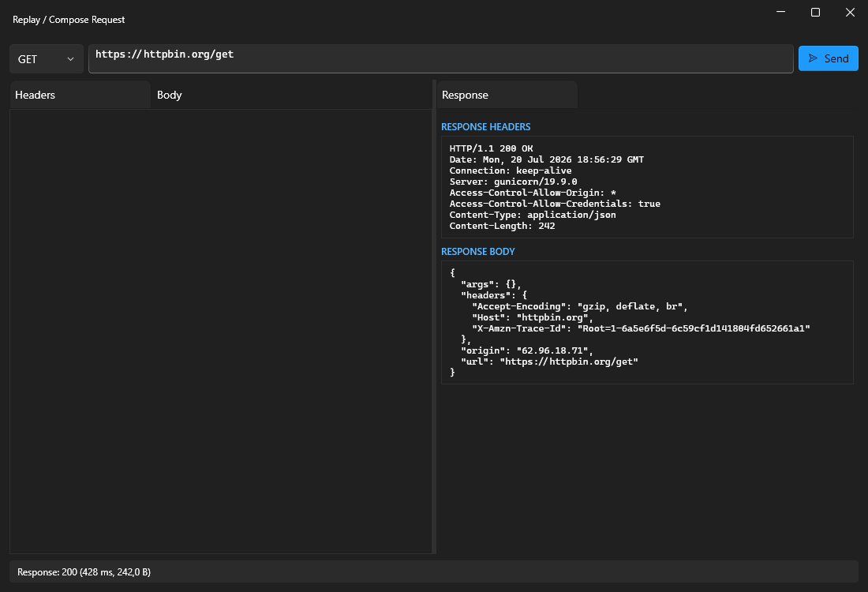Screen dimensions: 868x592
Task: Minimize the Replay / Compose Request window
Action: 780,12
